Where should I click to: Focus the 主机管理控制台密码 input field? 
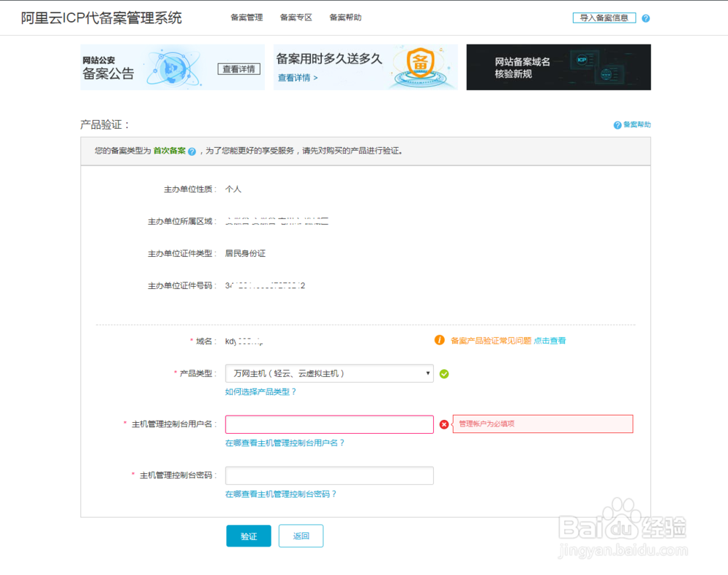(329, 475)
